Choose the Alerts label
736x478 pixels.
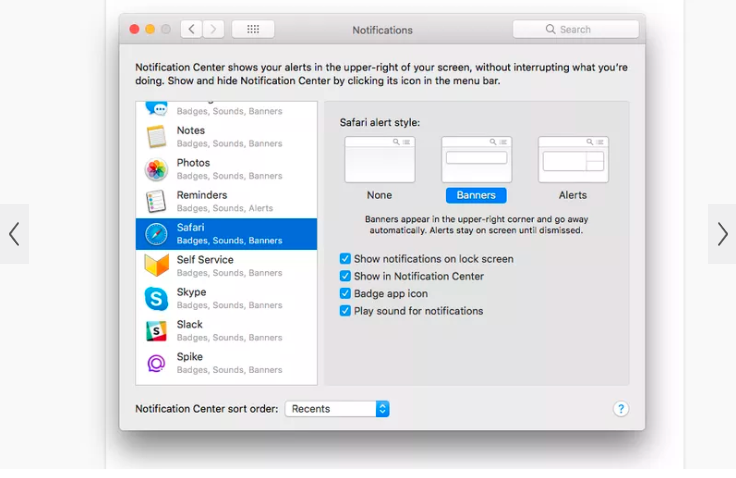(x=573, y=195)
